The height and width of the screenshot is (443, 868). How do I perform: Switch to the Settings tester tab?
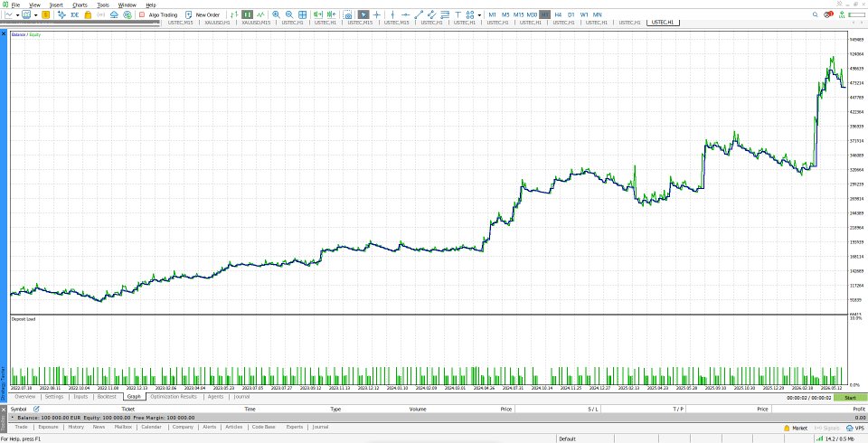click(x=54, y=397)
